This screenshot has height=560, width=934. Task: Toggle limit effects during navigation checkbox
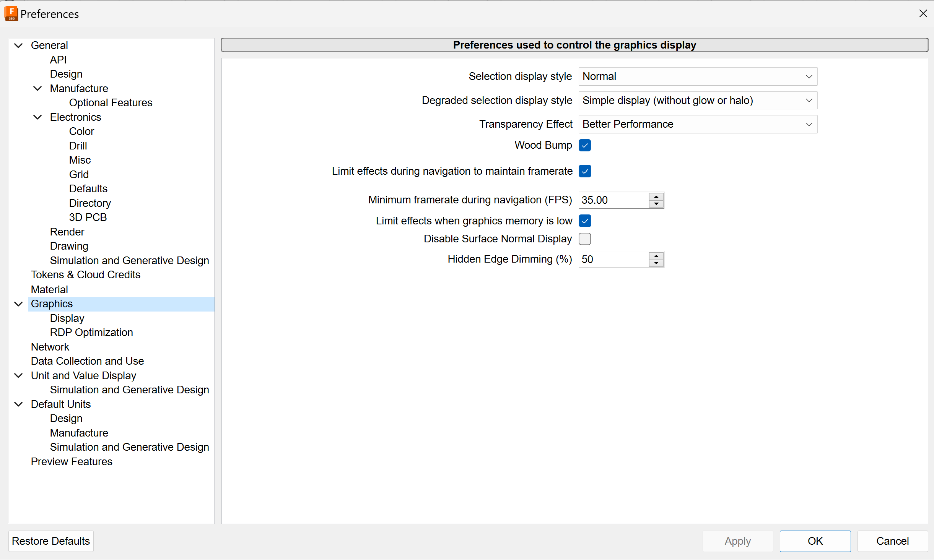point(584,171)
